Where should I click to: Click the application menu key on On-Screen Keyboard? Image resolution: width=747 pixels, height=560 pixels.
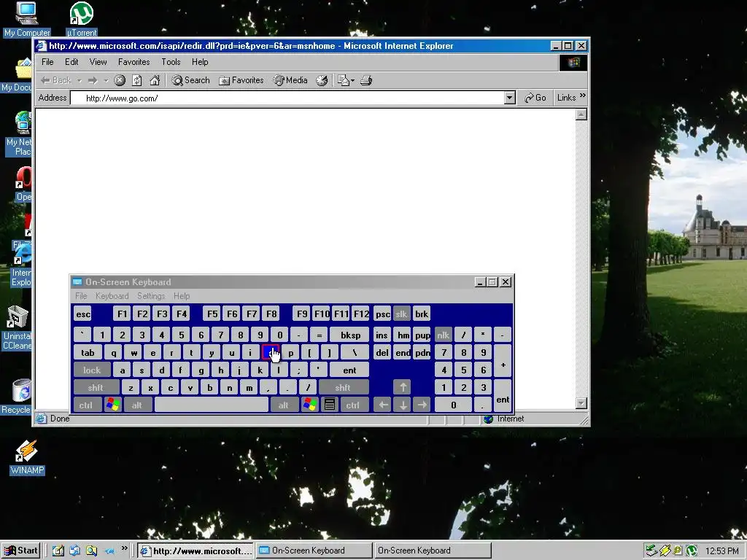click(x=329, y=405)
